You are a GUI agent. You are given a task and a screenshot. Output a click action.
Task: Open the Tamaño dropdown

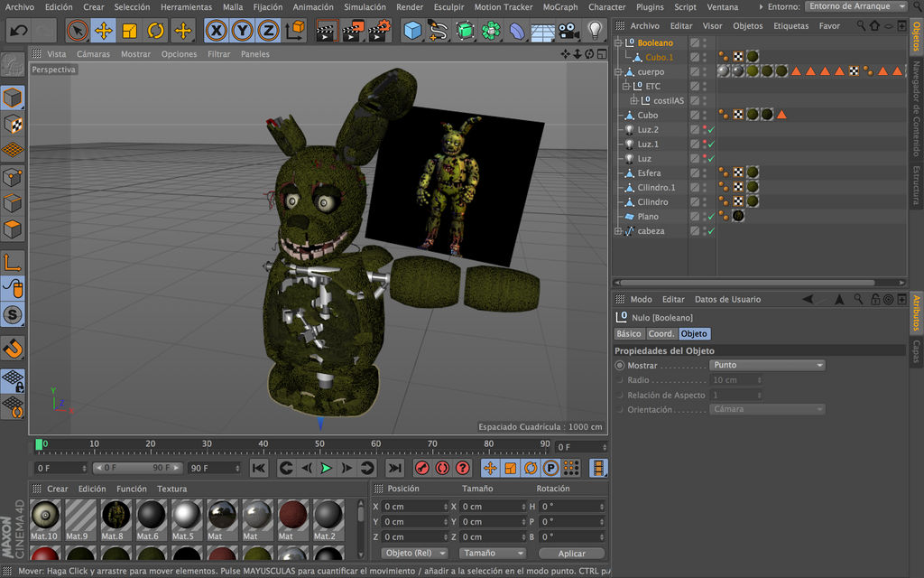(x=493, y=554)
